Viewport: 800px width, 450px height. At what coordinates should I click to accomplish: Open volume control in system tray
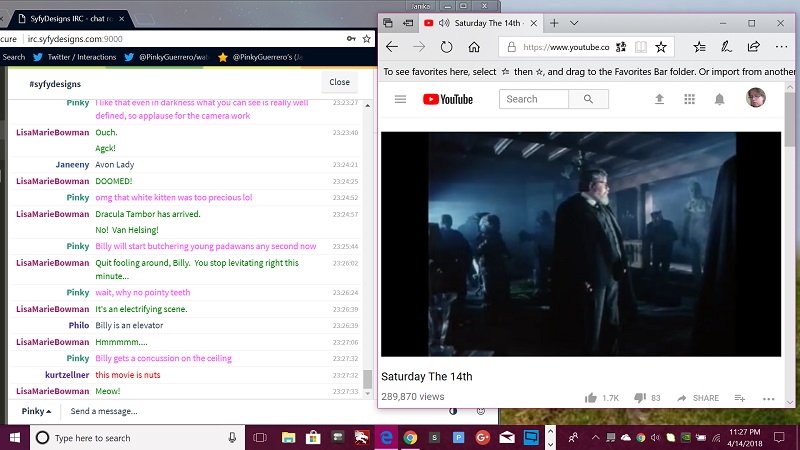tap(656, 438)
